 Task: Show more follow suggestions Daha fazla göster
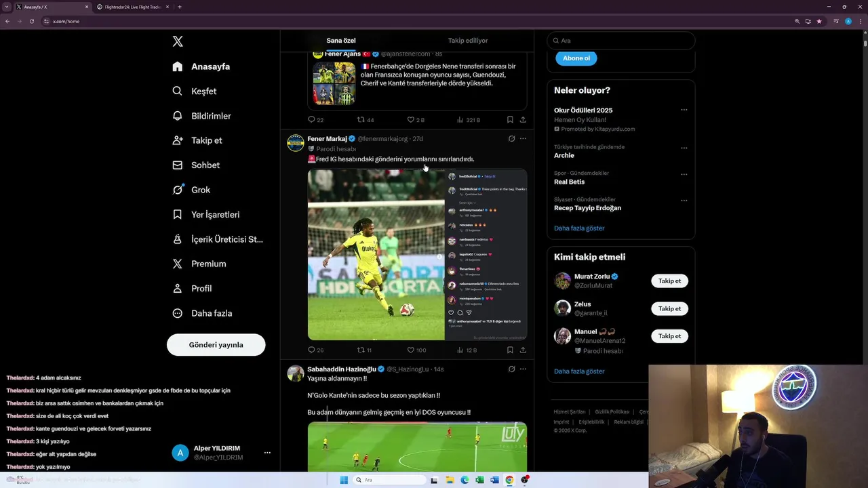point(579,371)
